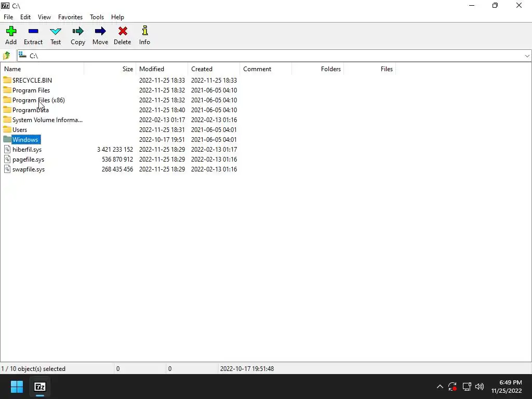Open the Windows Start menu
This screenshot has width=532, height=399.
pos(17,387)
